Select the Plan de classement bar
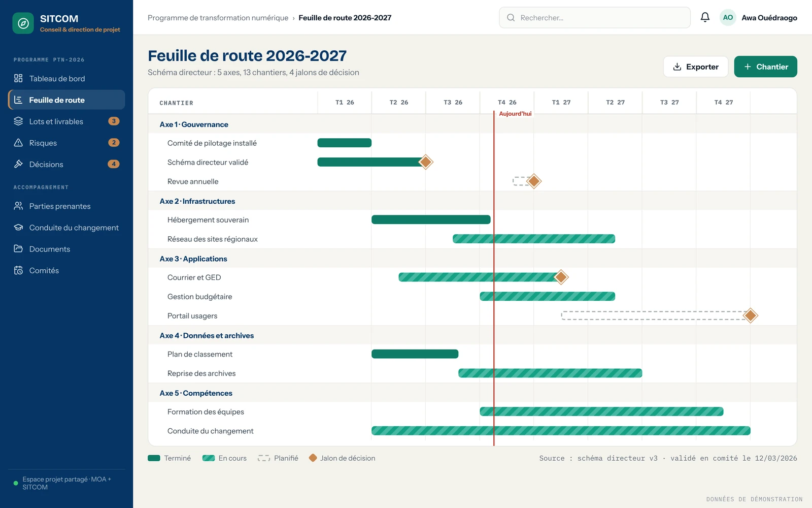This screenshot has height=508, width=812. [x=415, y=354]
